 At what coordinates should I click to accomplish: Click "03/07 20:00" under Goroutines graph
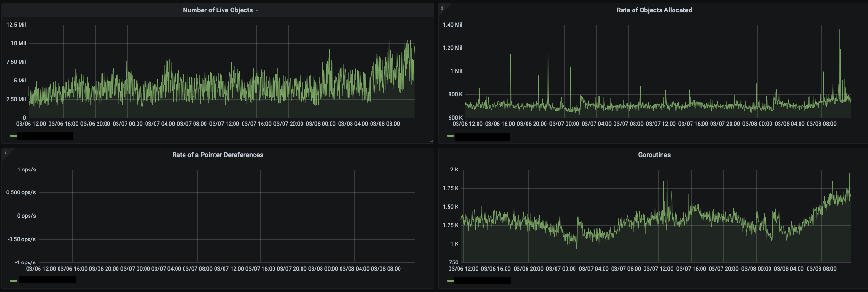click(723, 269)
